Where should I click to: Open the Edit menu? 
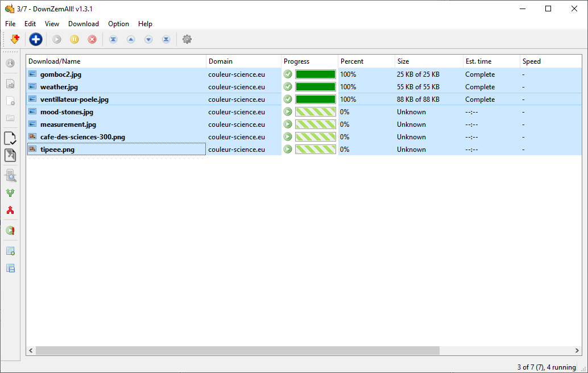pyautogui.click(x=30, y=24)
